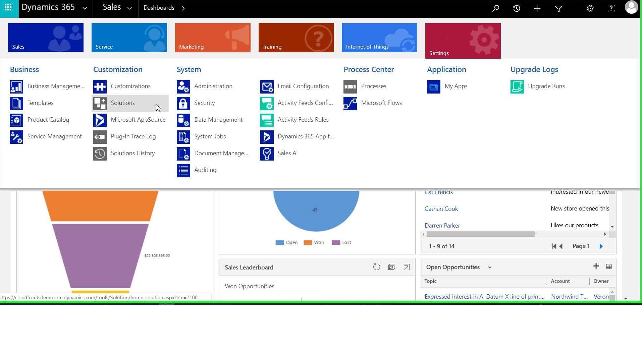Screen dimensions: 644x362
Task: Open the Solutions menu item
Action: (123, 103)
